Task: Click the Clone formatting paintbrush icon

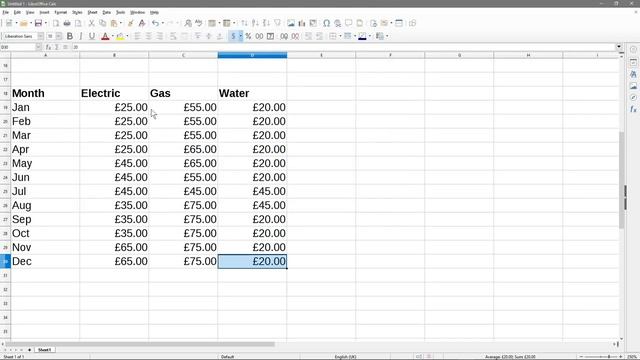Action: point(131,23)
